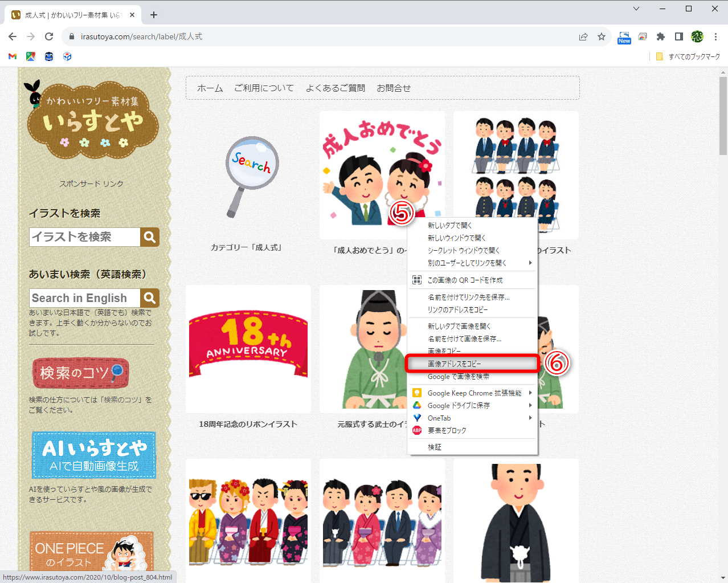This screenshot has height=583, width=728.
Task: Open the Chrome extensions puzzle icon
Action: tap(660, 36)
